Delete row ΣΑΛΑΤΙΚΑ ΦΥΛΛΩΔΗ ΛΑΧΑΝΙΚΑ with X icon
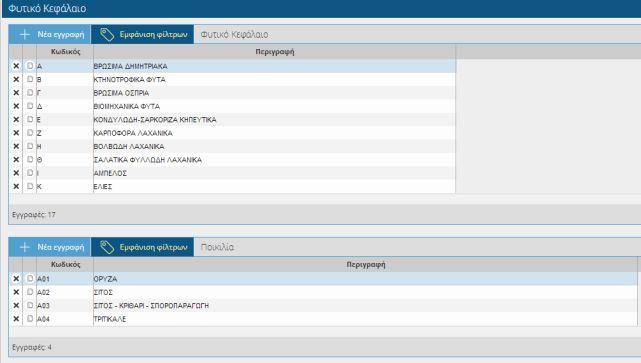Screen dimensions: 641x363 (16, 159)
